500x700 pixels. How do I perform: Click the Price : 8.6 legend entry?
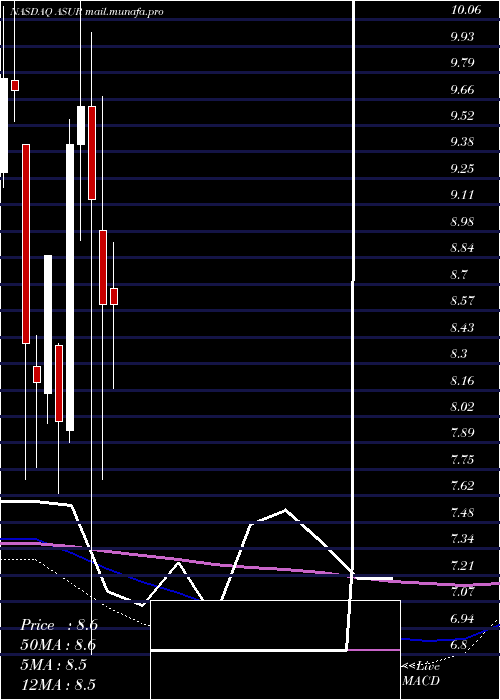pyautogui.click(x=59, y=625)
